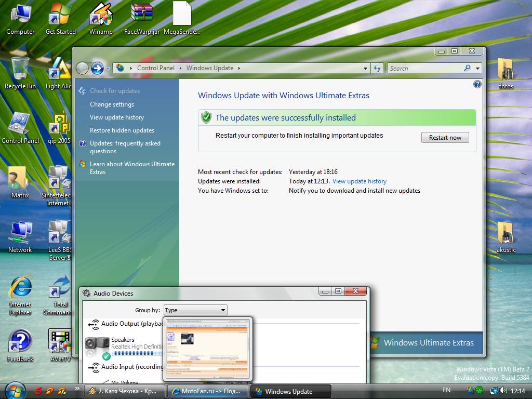The height and width of the screenshot is (399, 532).
Task: Open the View update history inline link
Action: click(x=360, y=181)
